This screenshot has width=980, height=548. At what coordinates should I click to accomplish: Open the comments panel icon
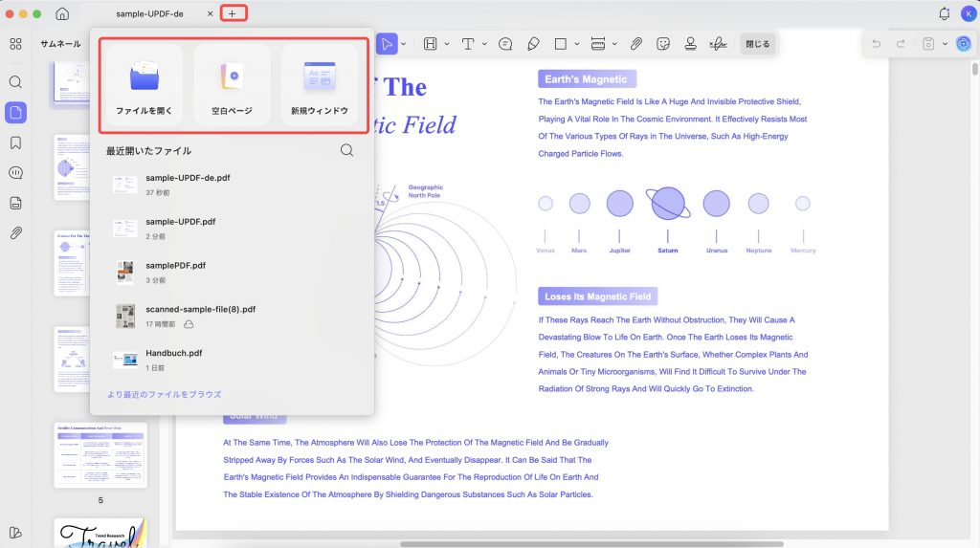[x=15, y=173]
